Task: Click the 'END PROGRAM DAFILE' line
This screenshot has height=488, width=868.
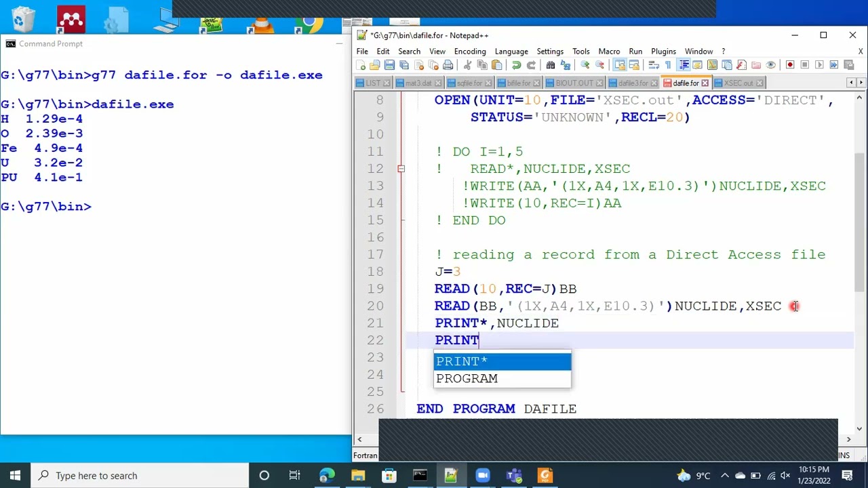Action: (x=496, y=409)
